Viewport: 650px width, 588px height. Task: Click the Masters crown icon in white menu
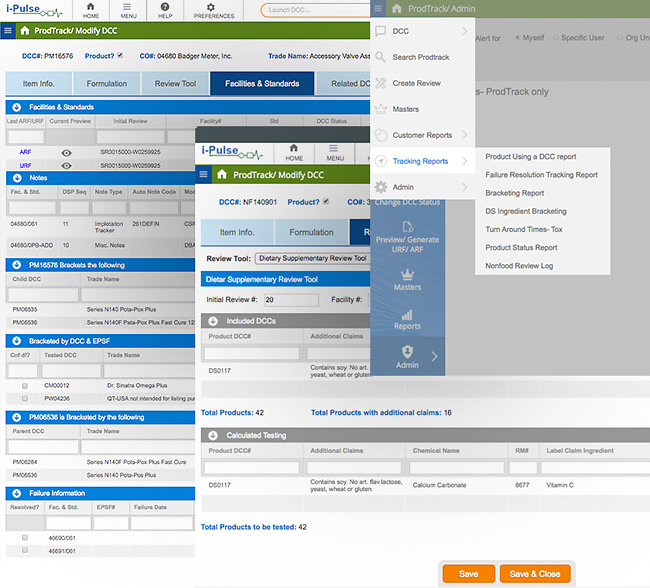(381, 109)
